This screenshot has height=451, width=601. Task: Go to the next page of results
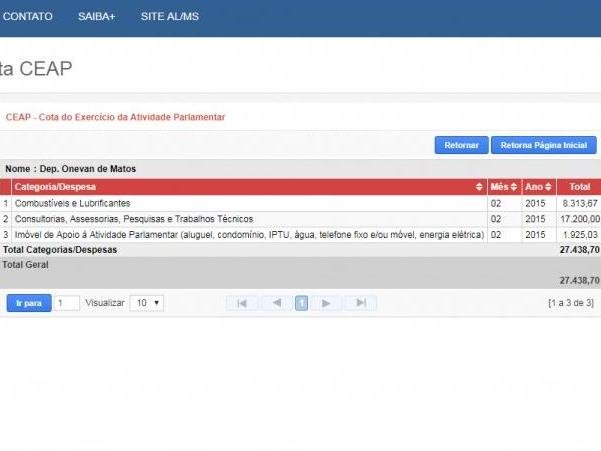(326, 303)
